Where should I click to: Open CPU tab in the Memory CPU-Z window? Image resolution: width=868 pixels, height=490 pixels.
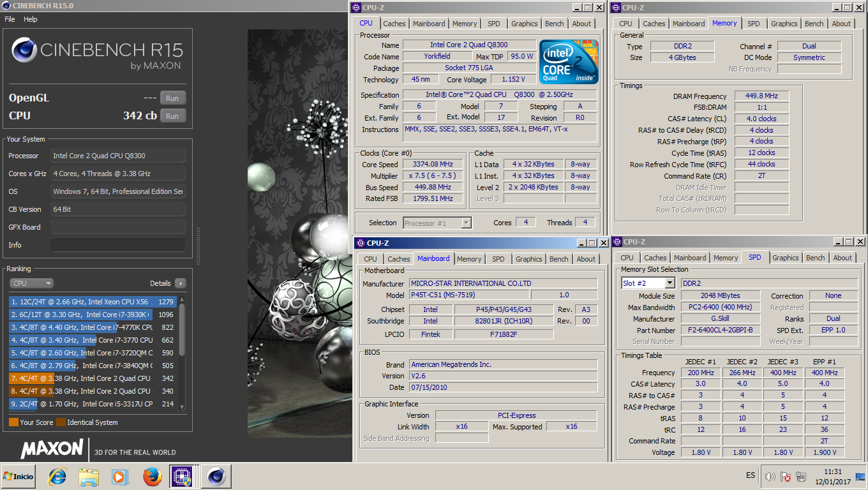626,24
